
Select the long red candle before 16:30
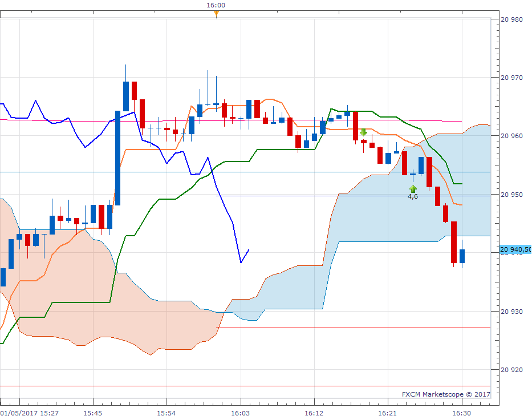(454, 242)
